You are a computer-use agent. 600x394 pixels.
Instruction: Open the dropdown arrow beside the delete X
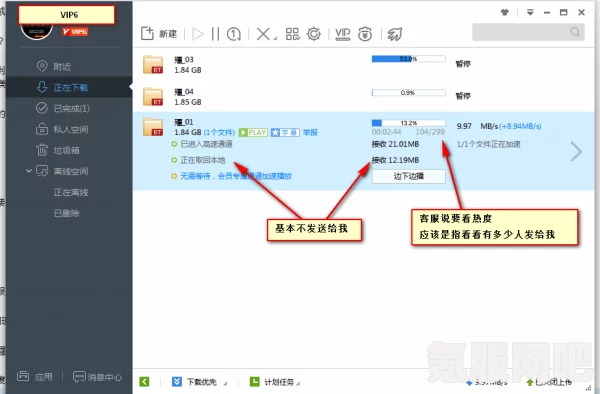(x=275, y=38)
